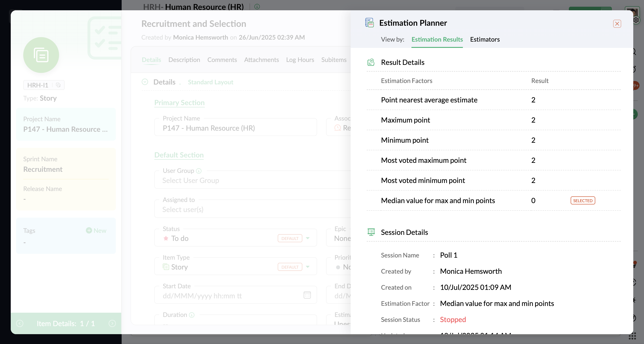The image size is (644, 344).
Task: Open the apps grid icon at bottom right
Action: click(x=632, y=336)
